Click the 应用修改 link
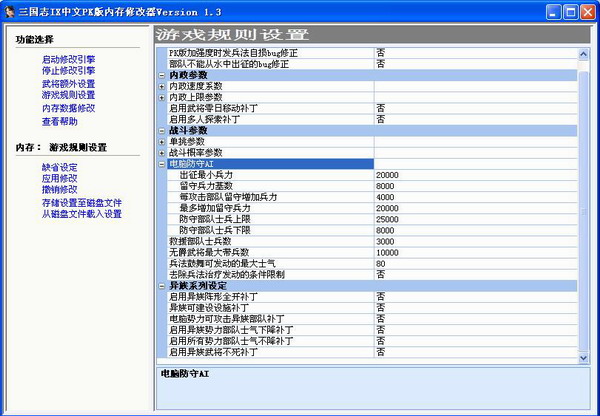The image size is (600, 416). 59,178
